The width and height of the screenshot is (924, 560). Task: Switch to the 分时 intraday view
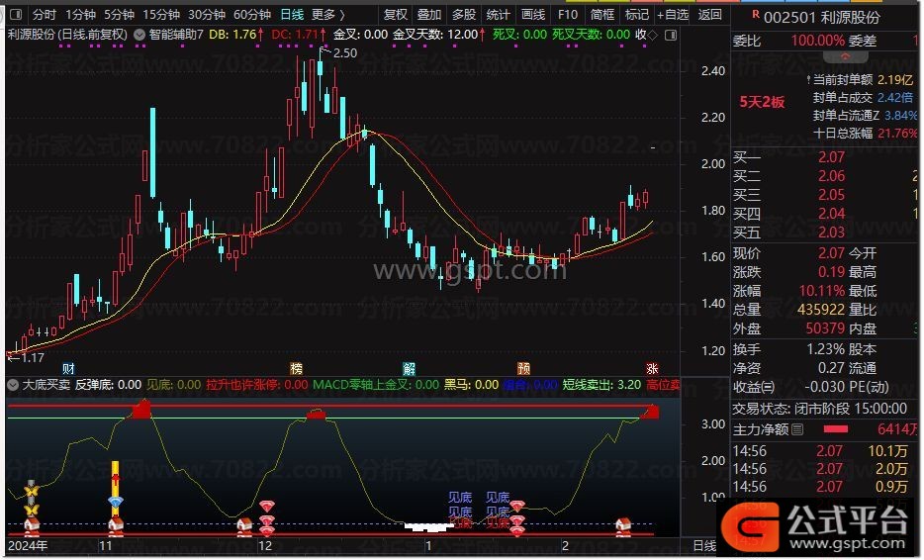(45, 14)
